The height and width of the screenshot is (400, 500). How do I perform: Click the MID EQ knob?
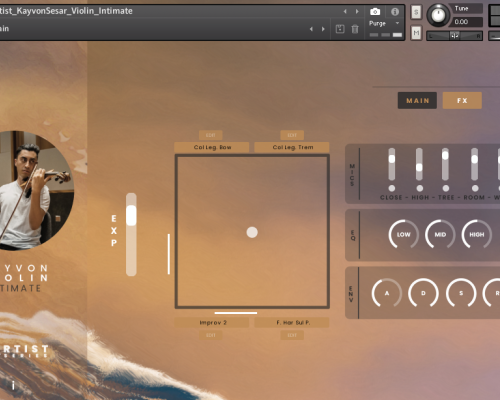(x=440, y=234)
